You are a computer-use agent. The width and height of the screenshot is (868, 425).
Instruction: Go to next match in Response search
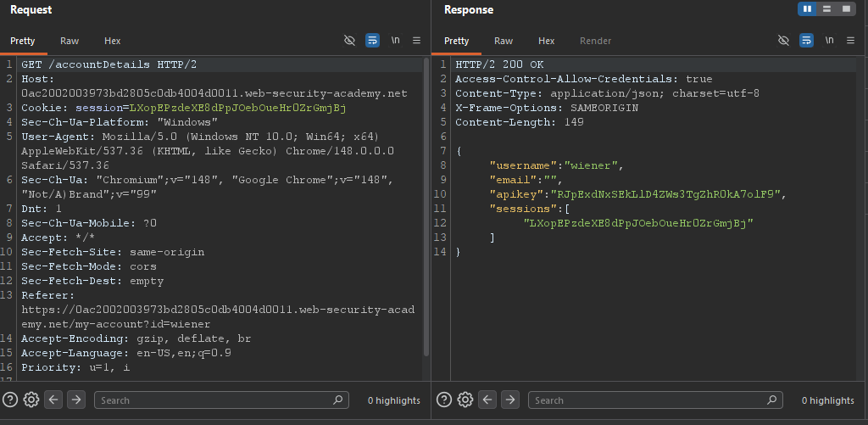pyautogui.click(x=509, y=400)
